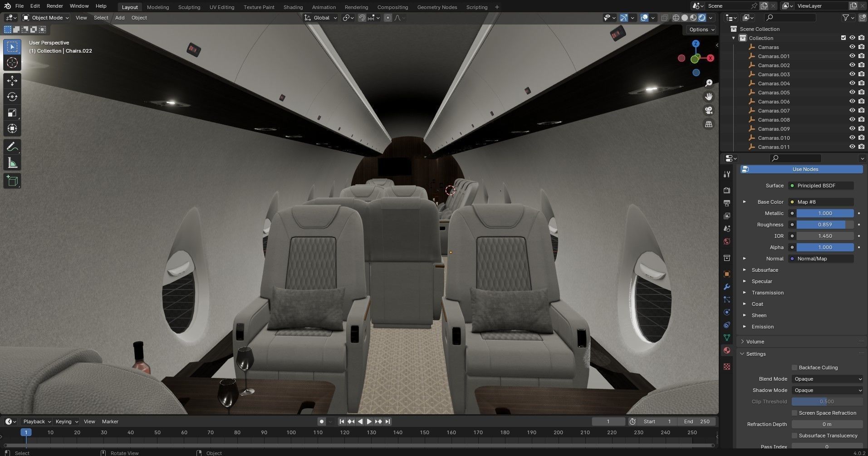Open the Output properties tab
The height and width of the screenshot is (456, 868).
[x=727, y=203]
